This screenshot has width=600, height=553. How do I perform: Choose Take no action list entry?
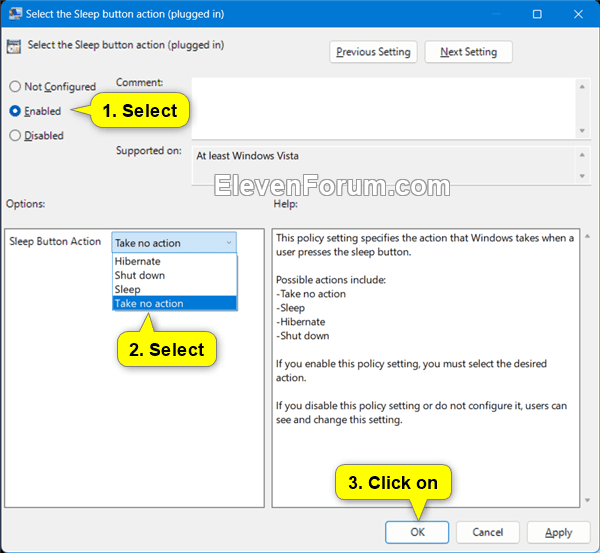(175, 303)
